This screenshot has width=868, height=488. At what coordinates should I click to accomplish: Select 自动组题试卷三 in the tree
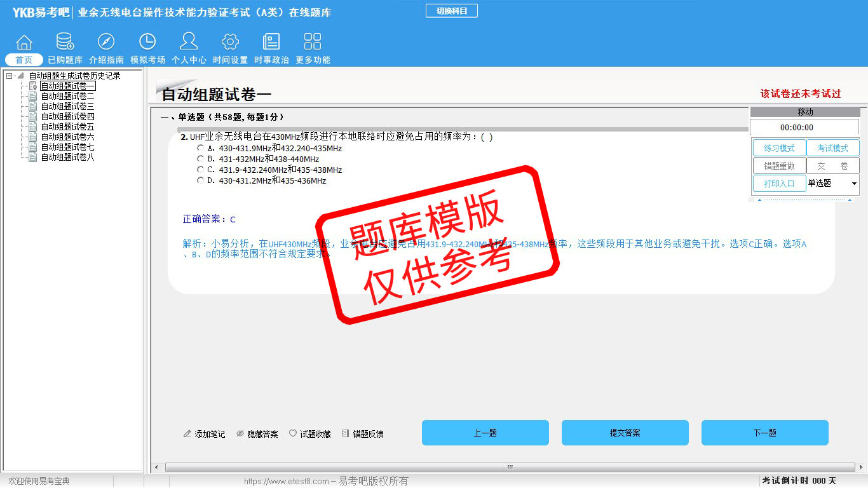(x=68, y=106)
